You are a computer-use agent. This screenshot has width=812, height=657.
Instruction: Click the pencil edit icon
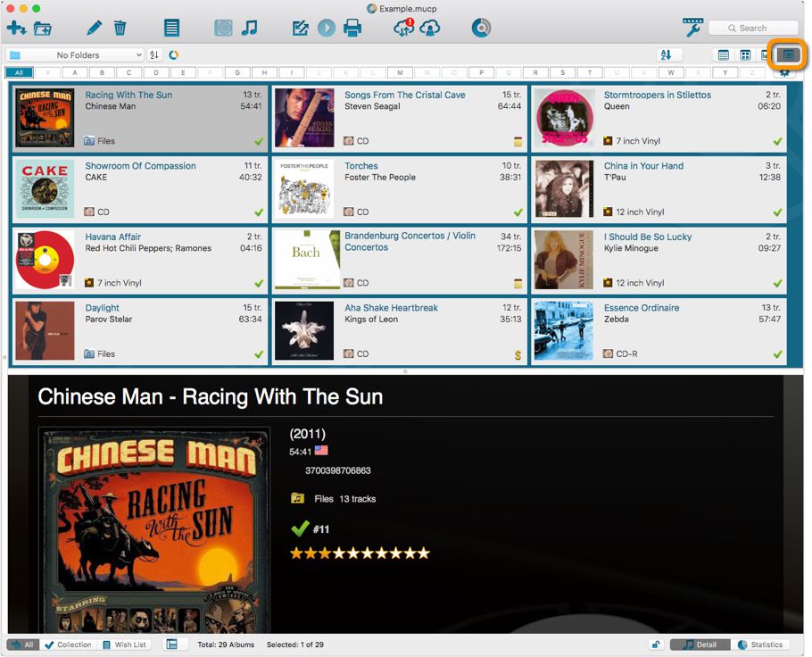pyautogui.click(x=95, y=28)
